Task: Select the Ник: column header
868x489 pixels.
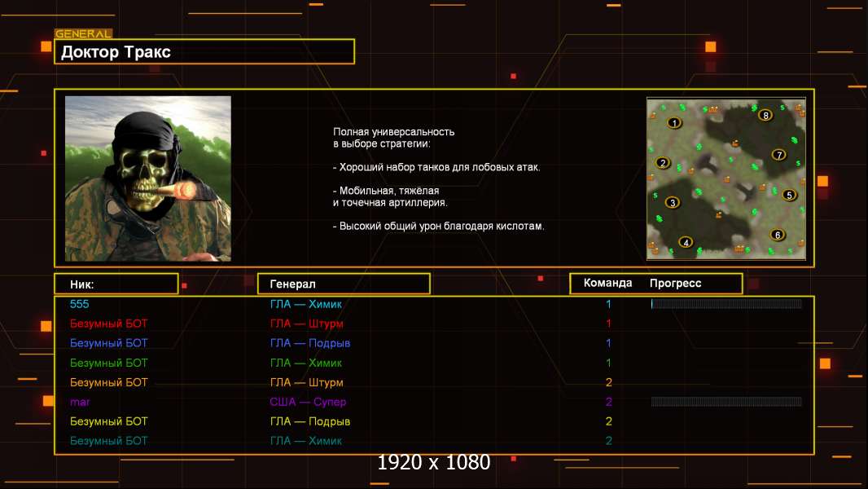Action: coord(116,284)
